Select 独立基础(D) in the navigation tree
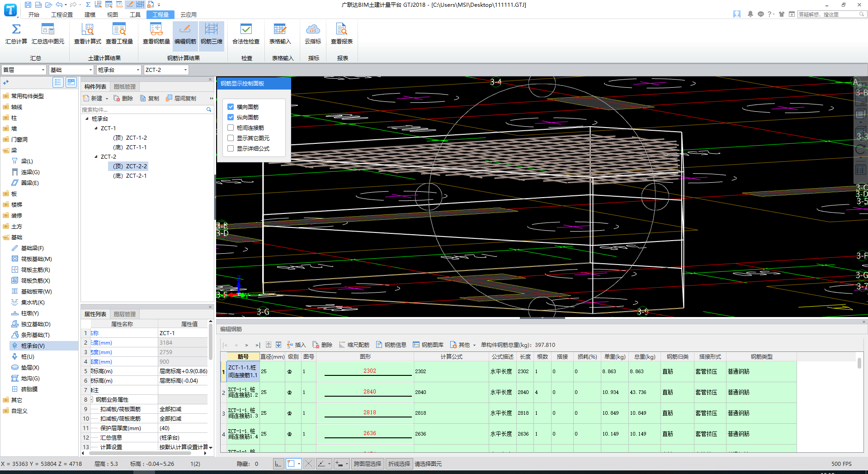This screenshot has height=474, width=868. pyautogui.click(x=36, y=324)
